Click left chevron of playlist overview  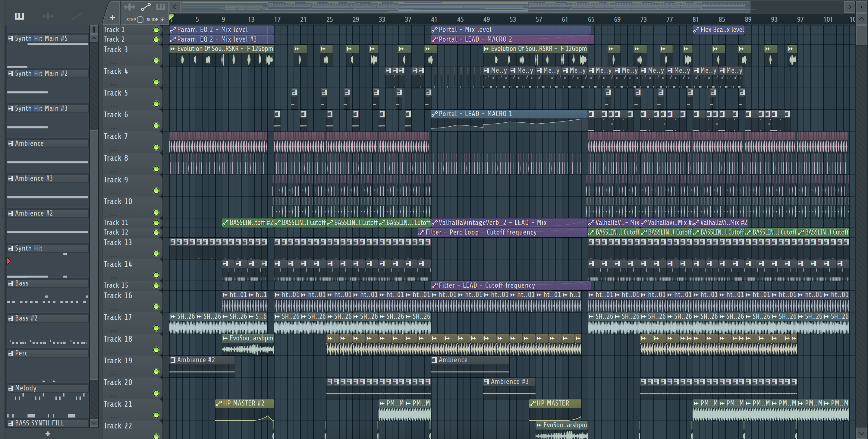175,7
